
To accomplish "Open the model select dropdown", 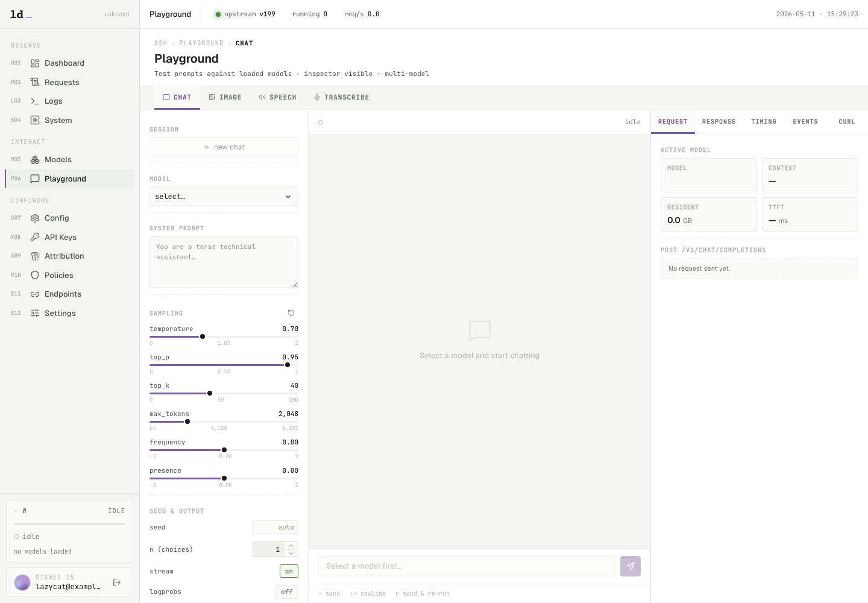I will pos(224,197).
